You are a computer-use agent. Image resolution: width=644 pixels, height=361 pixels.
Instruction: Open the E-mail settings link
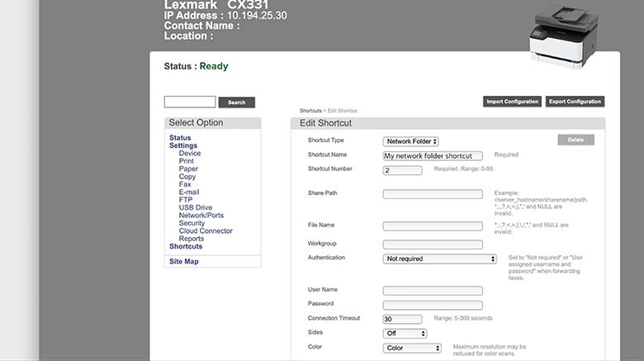click(x=188, y=192)
